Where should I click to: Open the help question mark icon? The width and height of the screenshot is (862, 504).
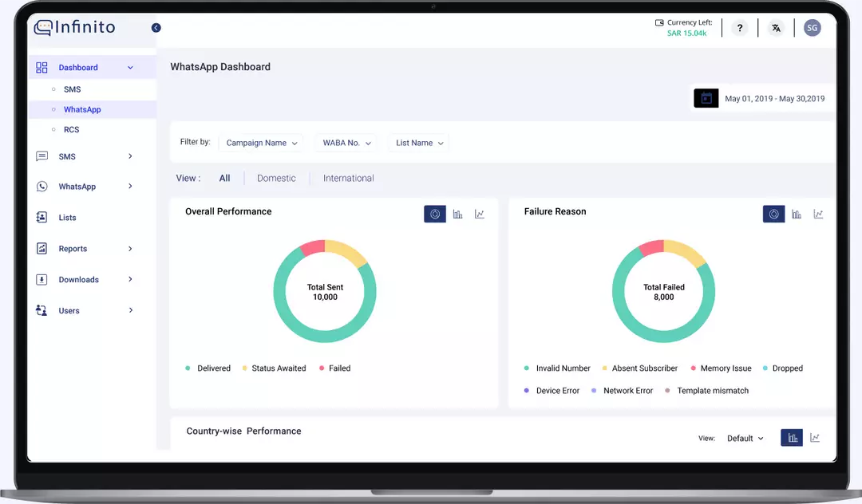(x=740, y=28)
